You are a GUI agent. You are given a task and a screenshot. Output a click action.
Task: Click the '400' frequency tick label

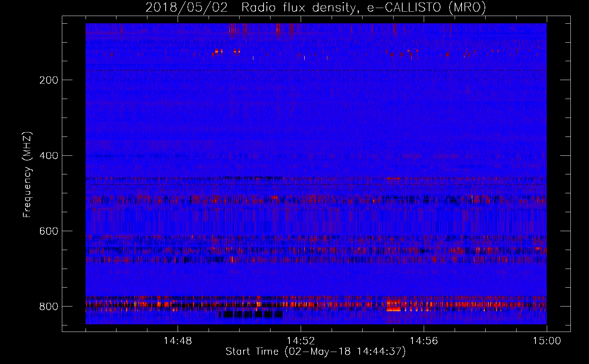(x=49, y=156)
